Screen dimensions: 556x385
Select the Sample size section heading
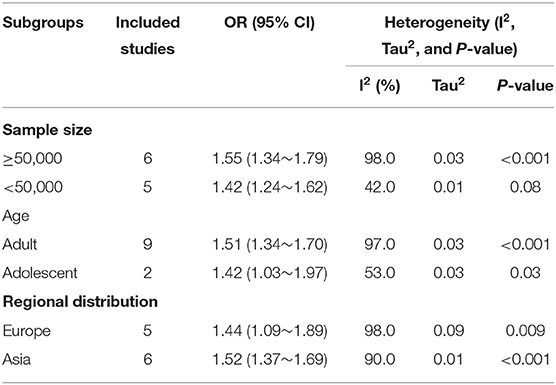pyautogui.click(x=47, y=130)
